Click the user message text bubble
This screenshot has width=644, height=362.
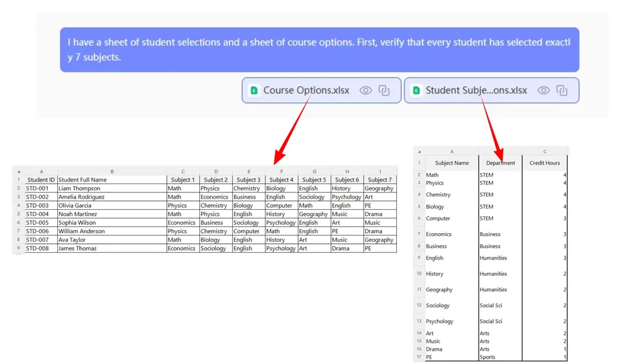[x=319, y=50]
